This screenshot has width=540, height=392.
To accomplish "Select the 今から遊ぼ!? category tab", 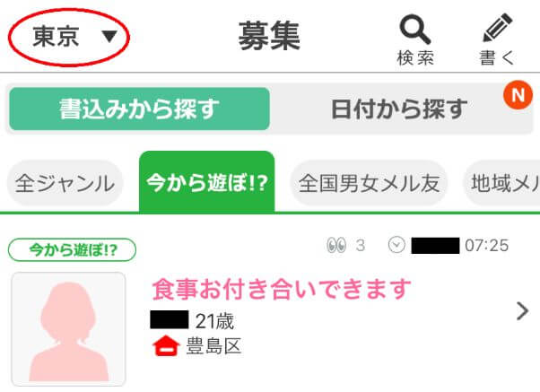I will 206,182.
